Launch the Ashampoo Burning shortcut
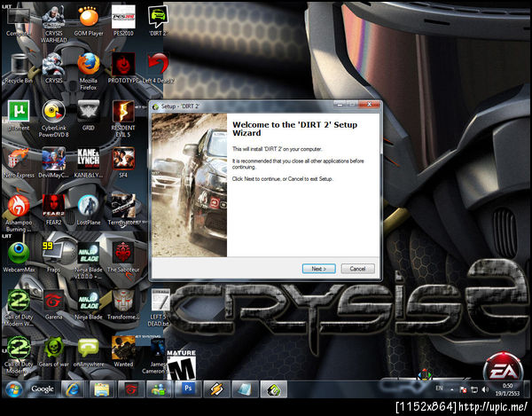Viewport: 532px width, 416px height. tap(19, 214)
